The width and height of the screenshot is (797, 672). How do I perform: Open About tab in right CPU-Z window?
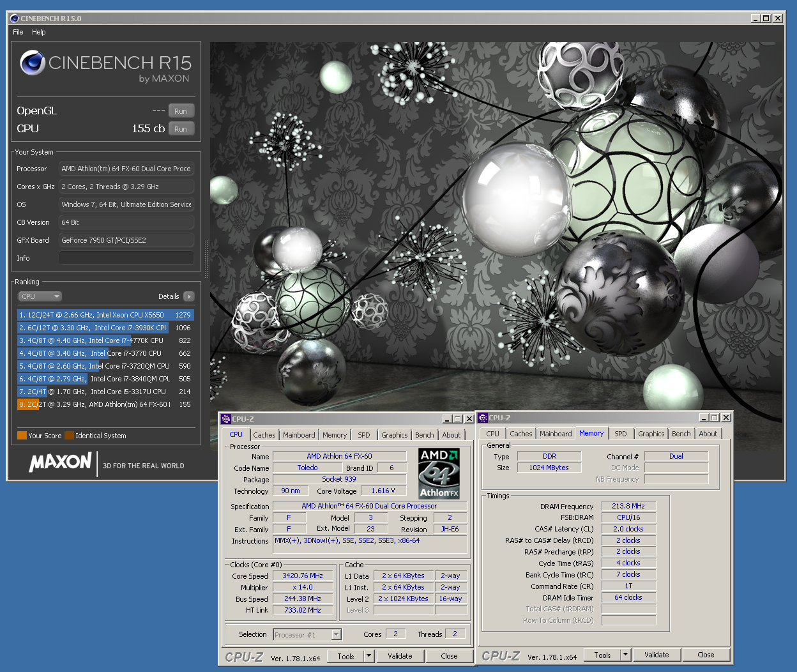click(708, 434)
